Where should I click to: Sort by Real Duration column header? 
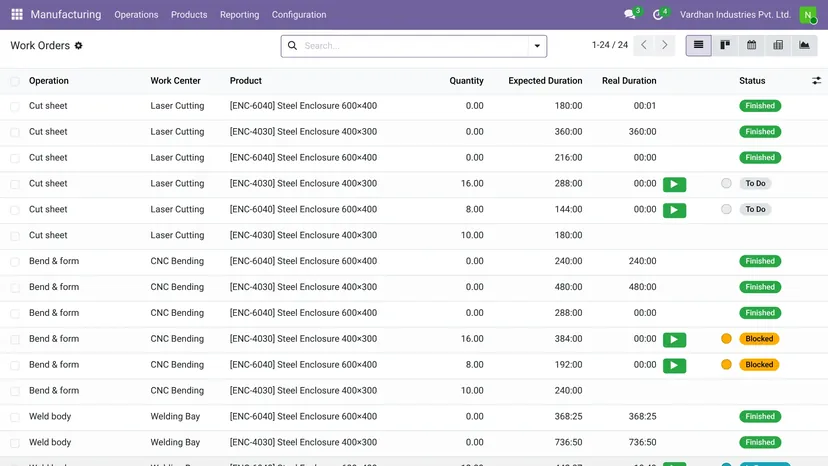629,81
